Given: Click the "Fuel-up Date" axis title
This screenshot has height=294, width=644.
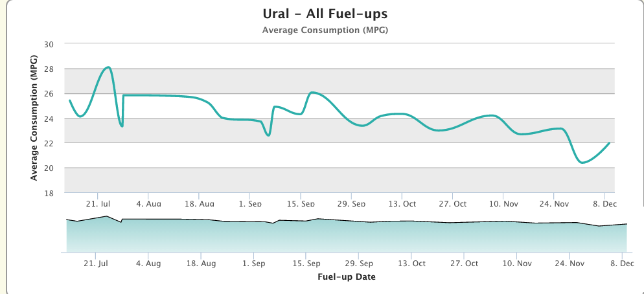Looking at the screenshot, I should [347, 277].
